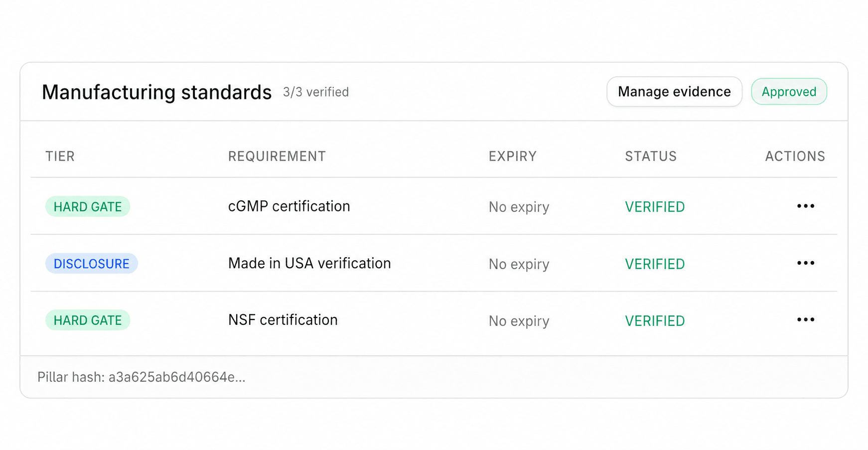This screenshot has height=450, width=868.
Task: Select the Made in USA verification requirement
Action: (x=309, y=263)
